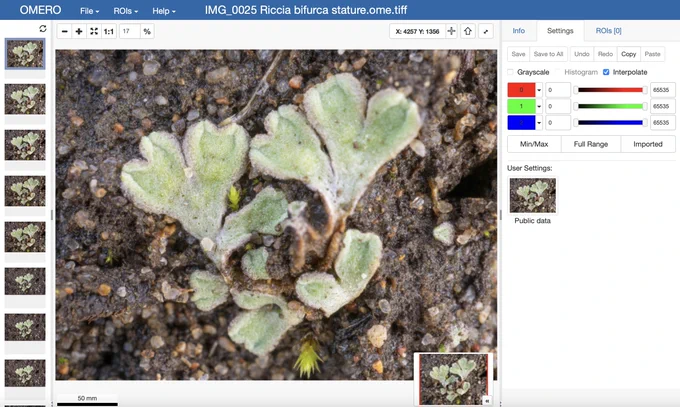Click the percent zoom button
This screenshot has height=407, width=680.
[147, 31]
